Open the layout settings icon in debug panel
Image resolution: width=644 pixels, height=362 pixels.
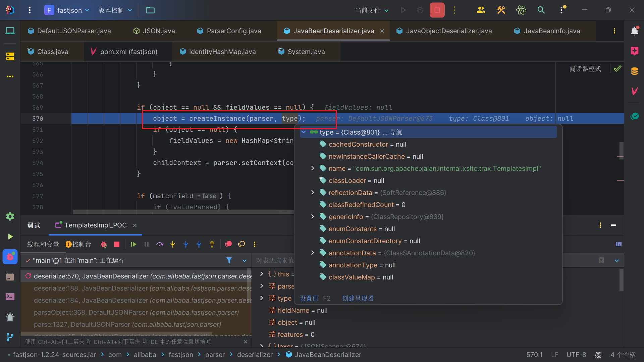(x=619, y=244)
